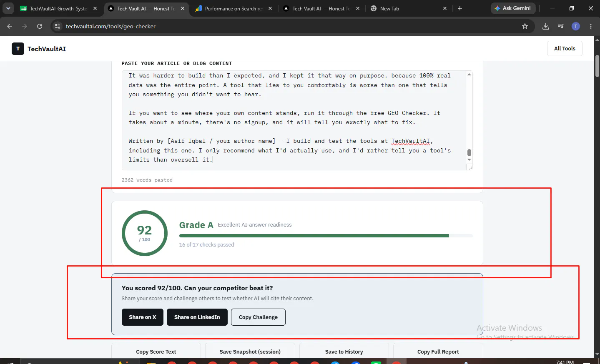Screen dimensions: 600x364
Task: Click the TechVaultAI brand name link
Action: click(47, 49)
